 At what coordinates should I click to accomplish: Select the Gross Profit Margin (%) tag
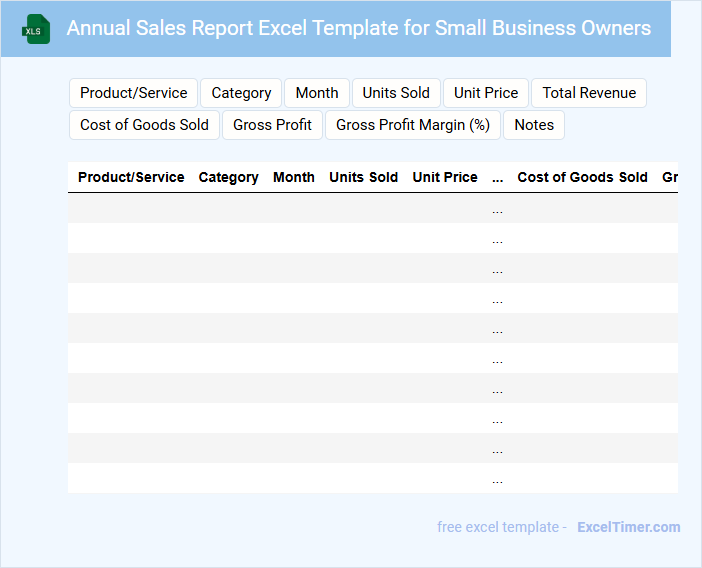(413, 125)
